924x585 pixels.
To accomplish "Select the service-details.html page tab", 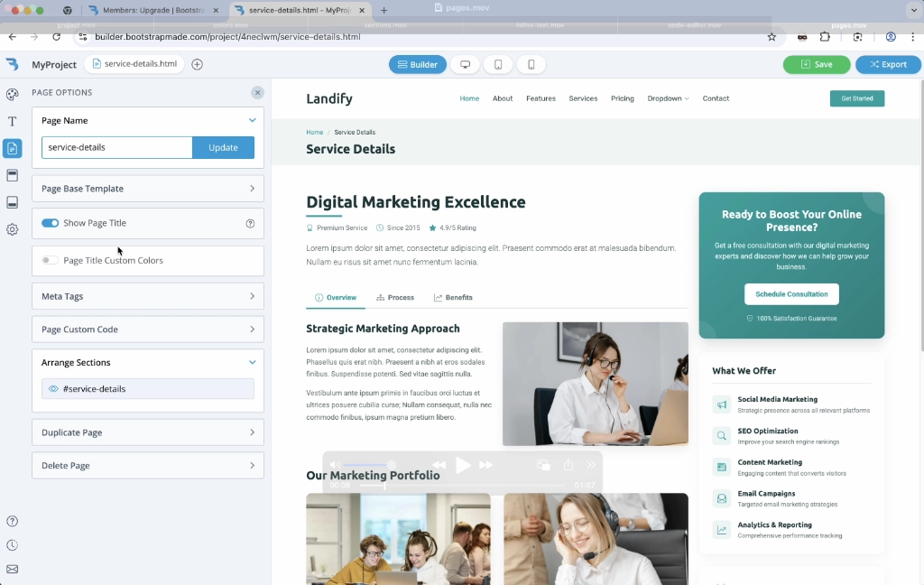I will coord(134,64).
